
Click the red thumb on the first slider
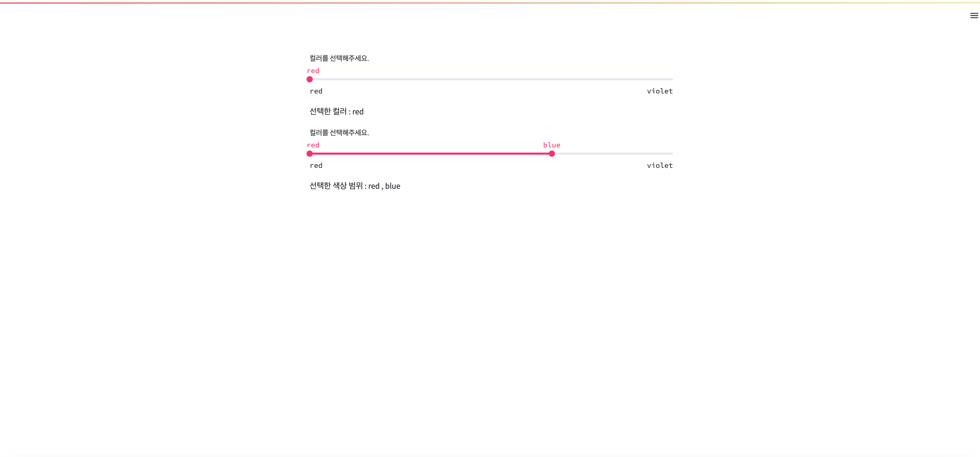[x=309, y=80]
